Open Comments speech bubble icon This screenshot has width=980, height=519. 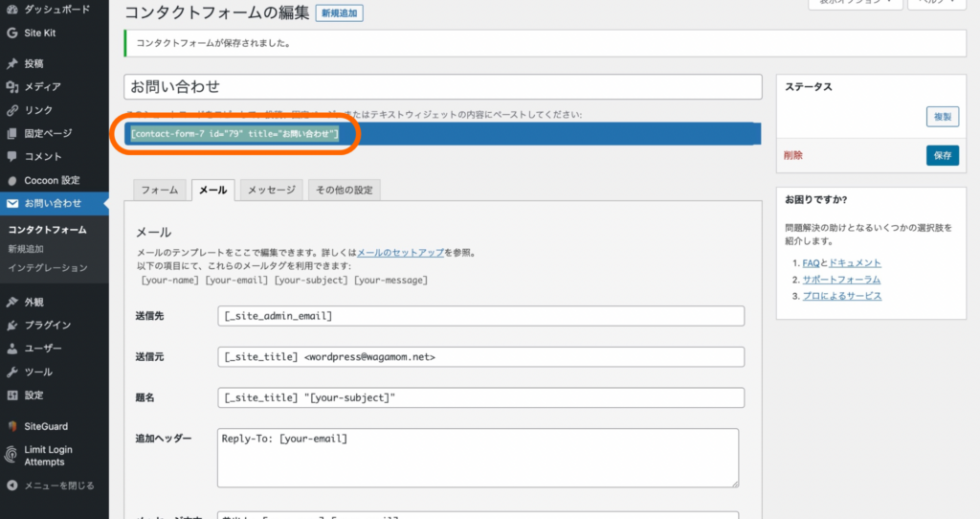point(12,156)
